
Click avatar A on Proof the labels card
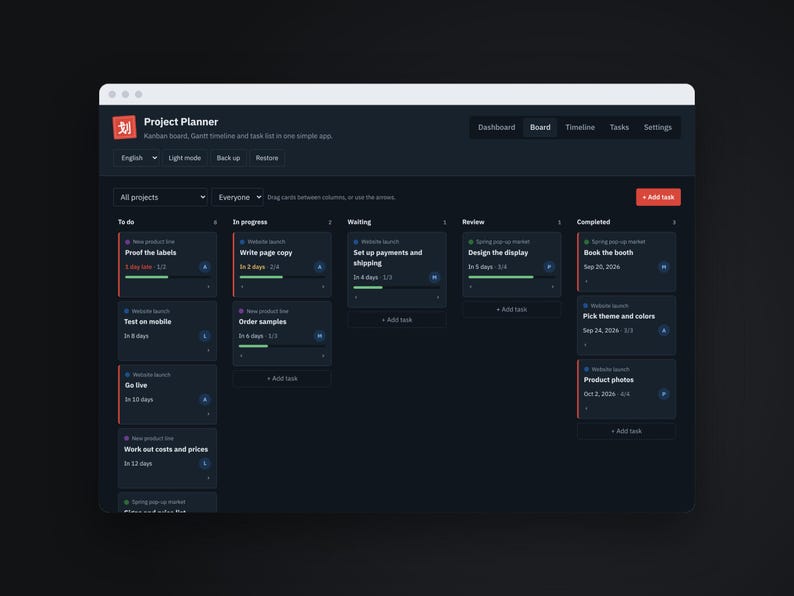(x=205, y=267)
